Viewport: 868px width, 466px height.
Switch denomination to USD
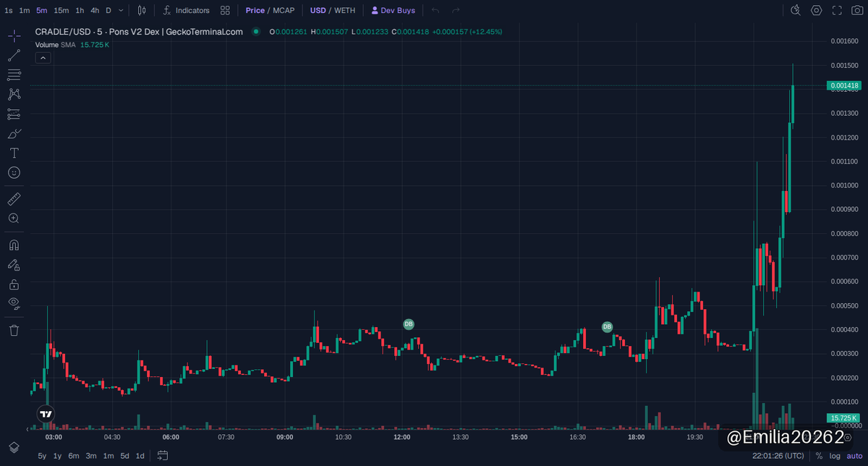click(318, 11)
